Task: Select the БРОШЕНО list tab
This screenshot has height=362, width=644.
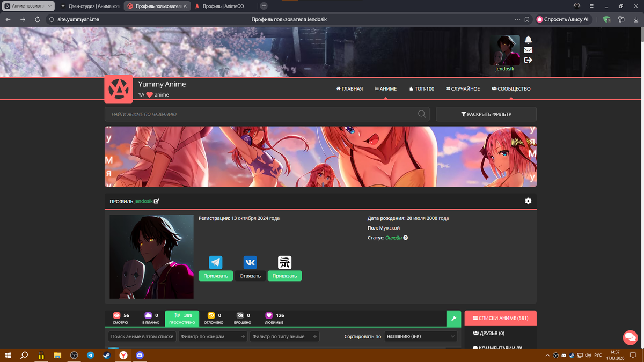Action: (x=243, y=319)
